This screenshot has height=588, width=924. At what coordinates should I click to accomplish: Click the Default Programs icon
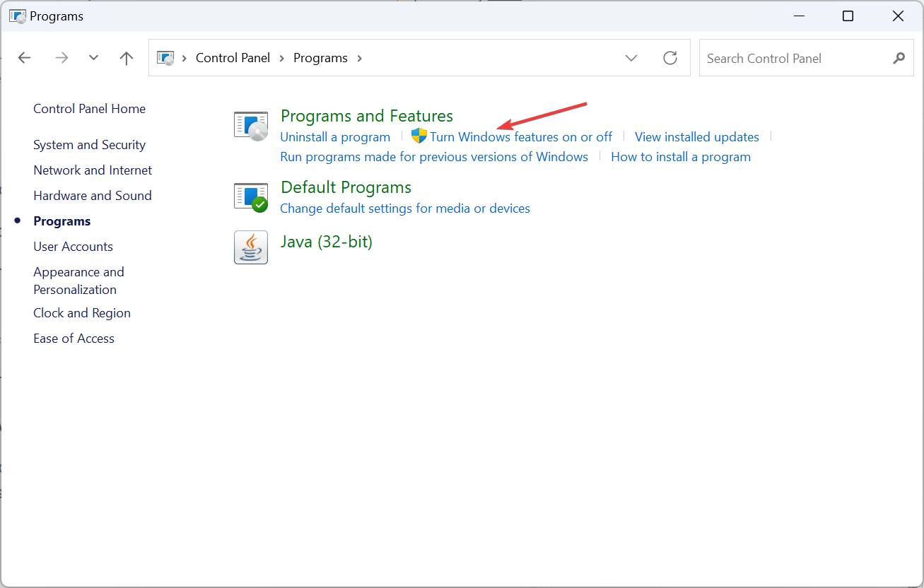point(251,197)
